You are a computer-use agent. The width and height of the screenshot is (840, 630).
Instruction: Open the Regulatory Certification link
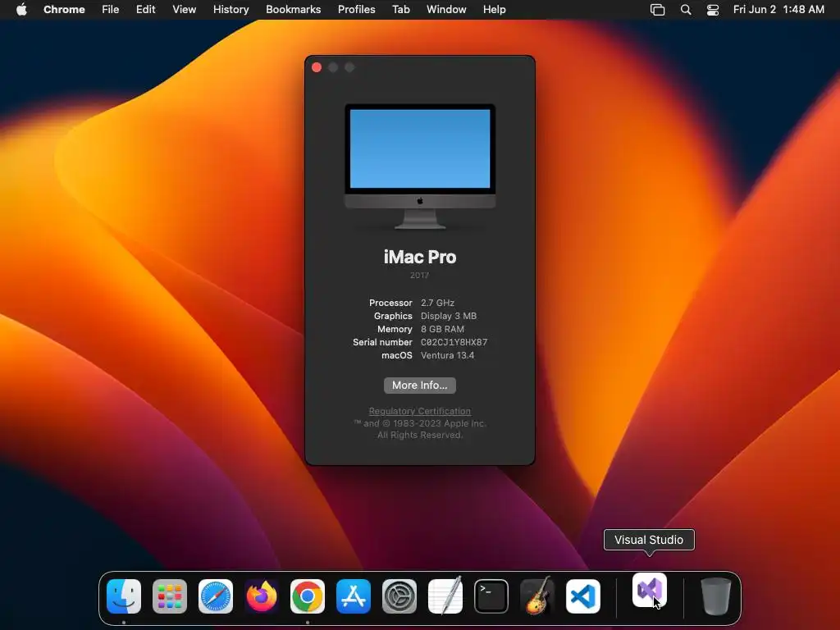click(x=420, y=411)
